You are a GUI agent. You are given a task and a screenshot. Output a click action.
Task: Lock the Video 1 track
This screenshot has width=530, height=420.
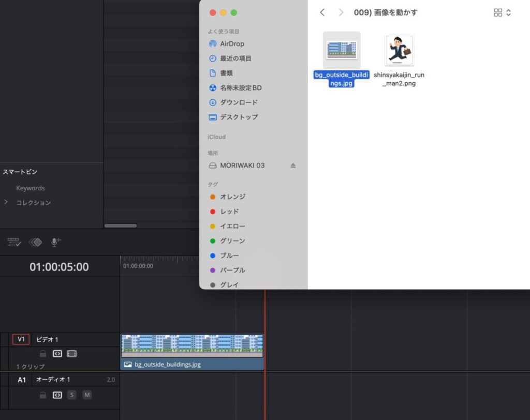pos(43,354)
